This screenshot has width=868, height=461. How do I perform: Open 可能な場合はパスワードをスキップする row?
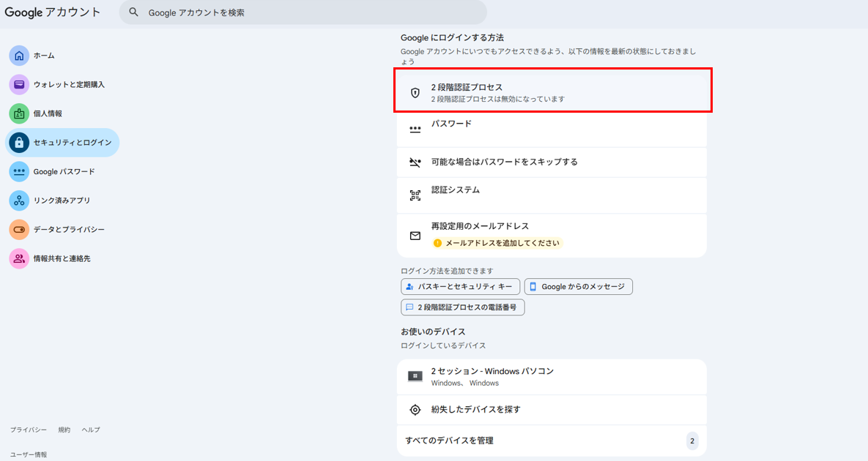[x=552, y=162]
